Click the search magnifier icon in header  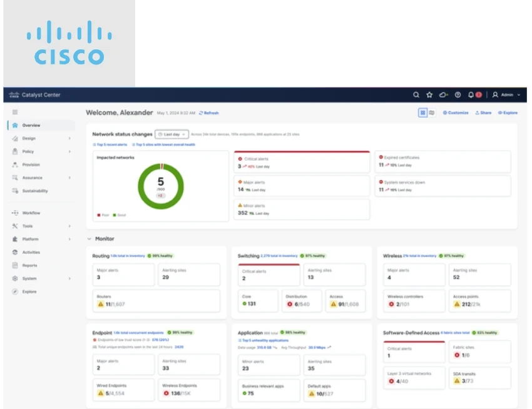416,95
